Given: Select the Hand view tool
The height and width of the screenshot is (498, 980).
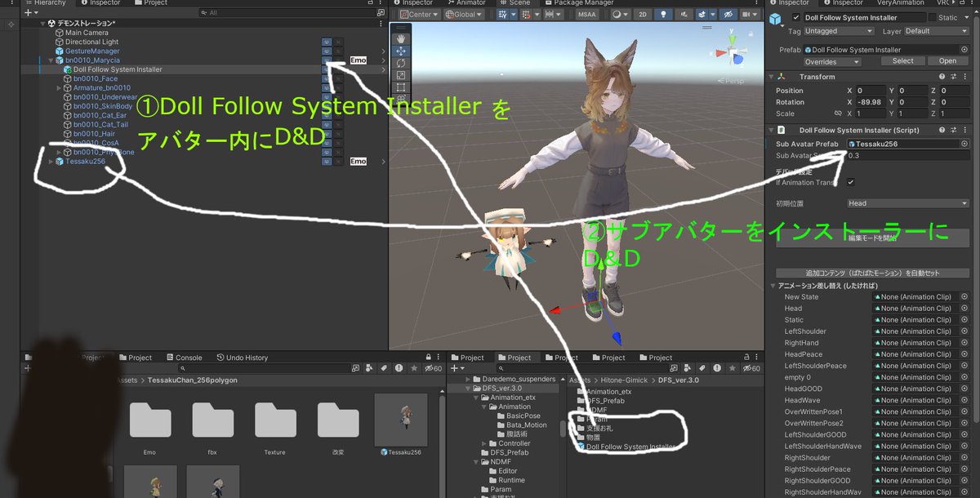Looking at the screenshot, I should coord(401,38).
